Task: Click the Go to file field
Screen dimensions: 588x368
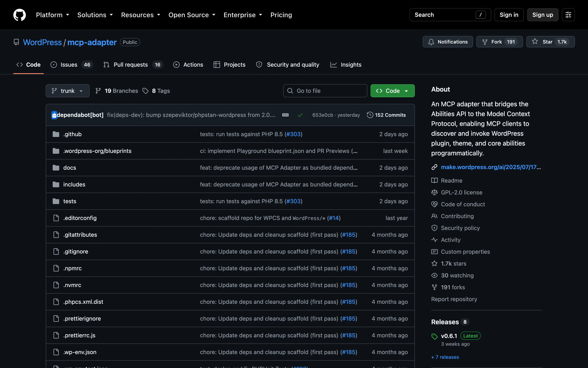Action: [325, 91]
